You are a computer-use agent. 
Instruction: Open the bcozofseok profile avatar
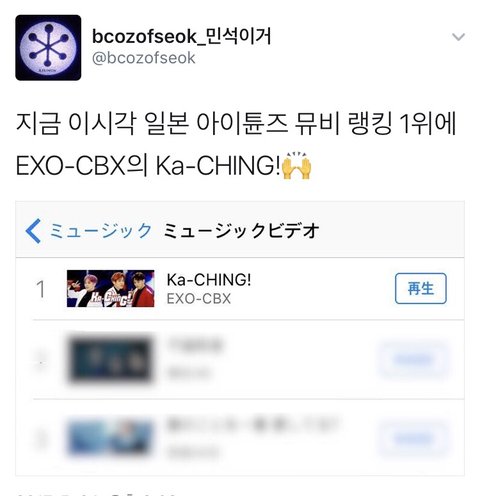tap(48, 48)
